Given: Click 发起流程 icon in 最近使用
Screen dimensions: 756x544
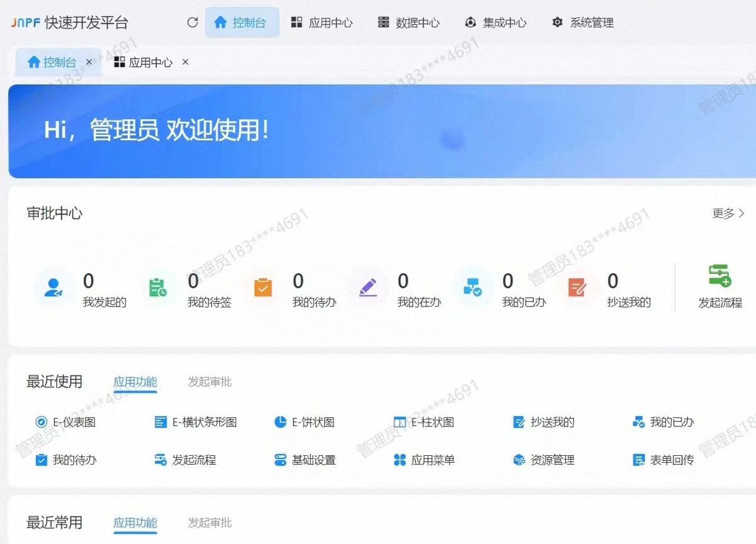Looking at the screenshot, I should [161, 460].
